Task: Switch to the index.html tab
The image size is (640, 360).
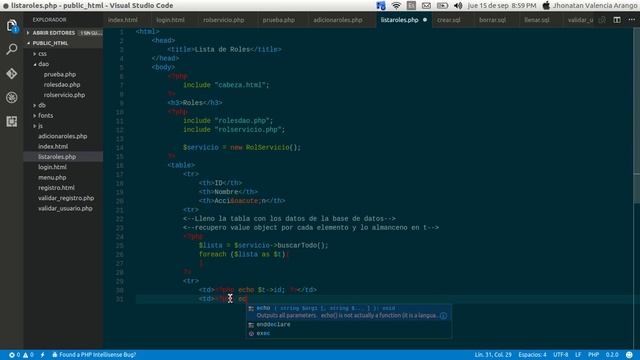Action: 123,20
